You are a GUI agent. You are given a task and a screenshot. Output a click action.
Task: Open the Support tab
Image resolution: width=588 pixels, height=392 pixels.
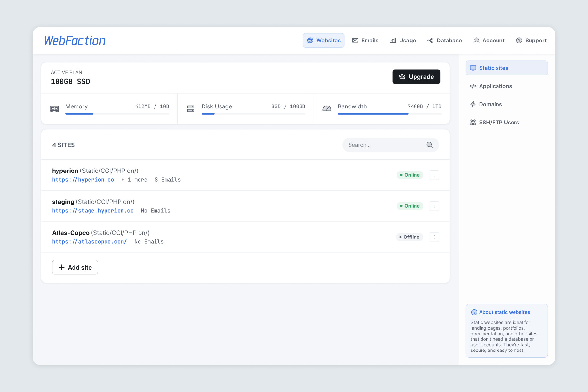531,41
